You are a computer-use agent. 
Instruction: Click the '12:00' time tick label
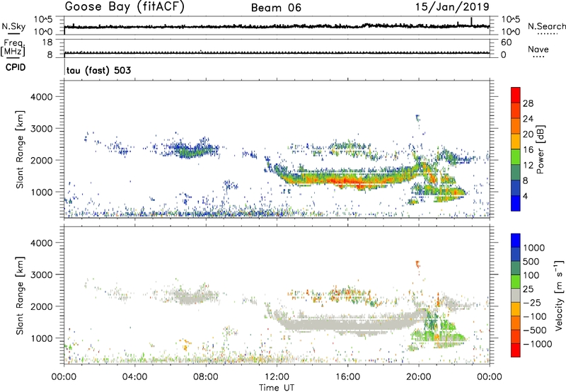(277, 377)
